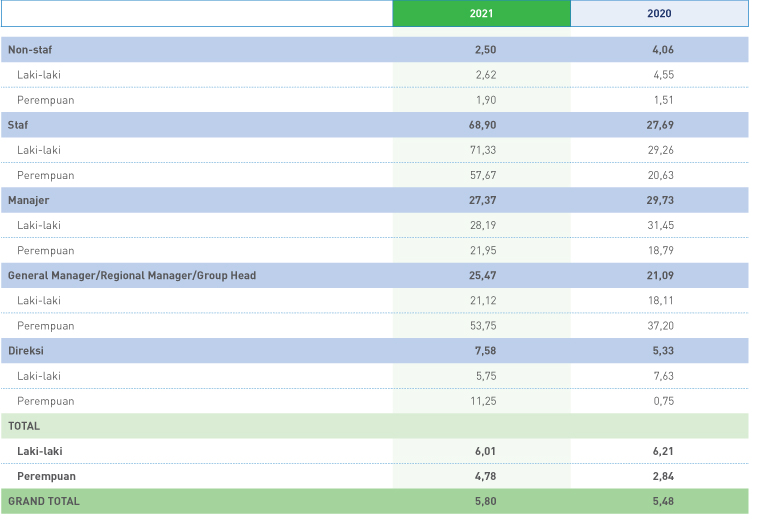This screenshot has height=527, width=757.
Task: Click General Manager/Regional Manager/Group Head label
Action: tap(132, 276)
